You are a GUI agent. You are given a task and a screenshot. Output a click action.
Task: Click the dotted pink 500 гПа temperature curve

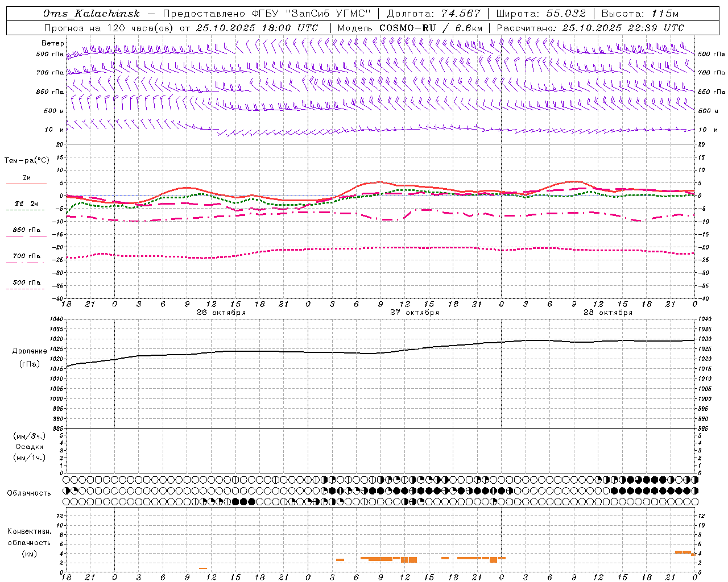click(380, 248)
